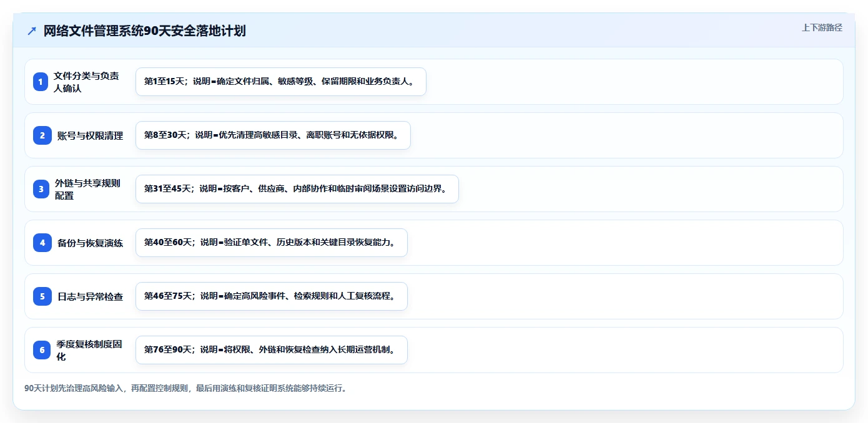Click the 备份与恢复演练 step label
Screen dimensions: 868x423
pos(90,243)
